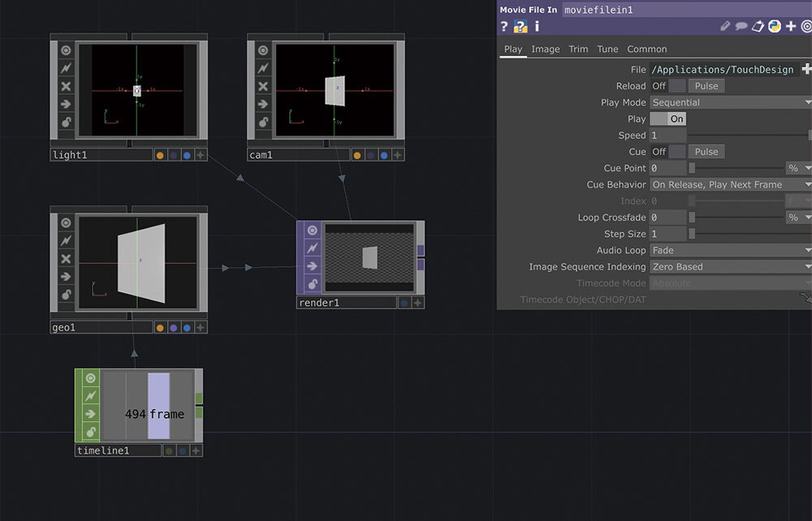Toggle the Cue switch on
812x521 pixels.
click(x=667, y=152)
